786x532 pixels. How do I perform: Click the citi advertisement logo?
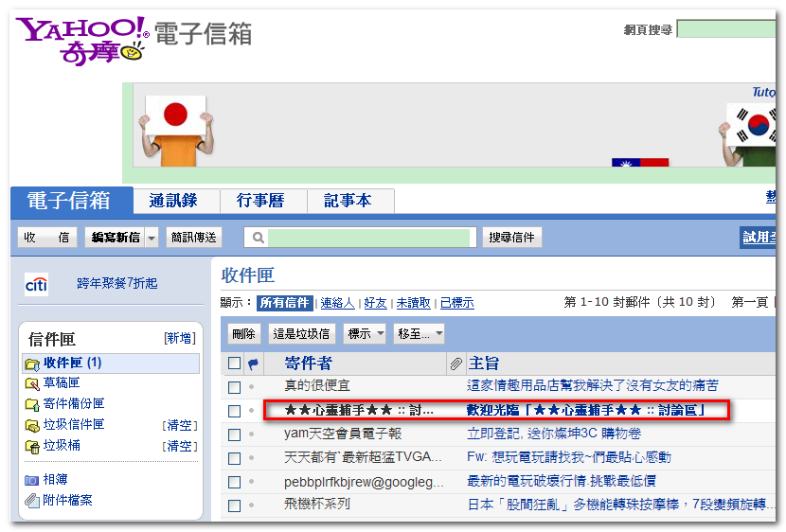36,284
